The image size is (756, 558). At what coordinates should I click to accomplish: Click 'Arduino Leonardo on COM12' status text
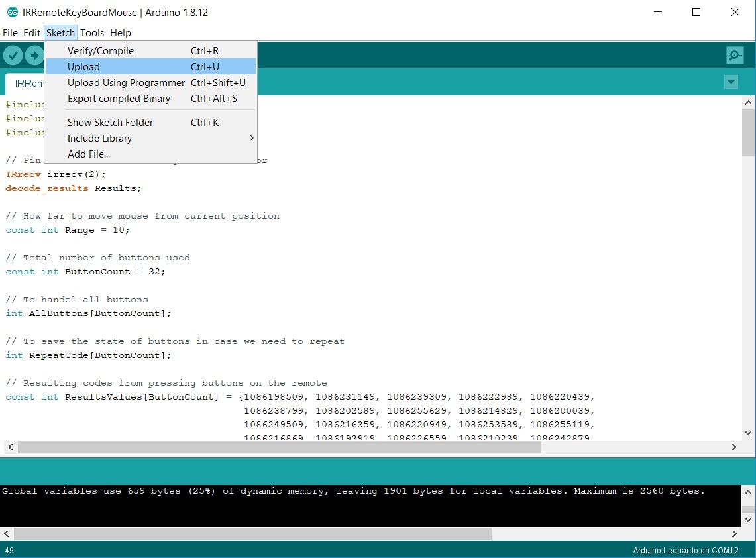click(x=686, y=550)
